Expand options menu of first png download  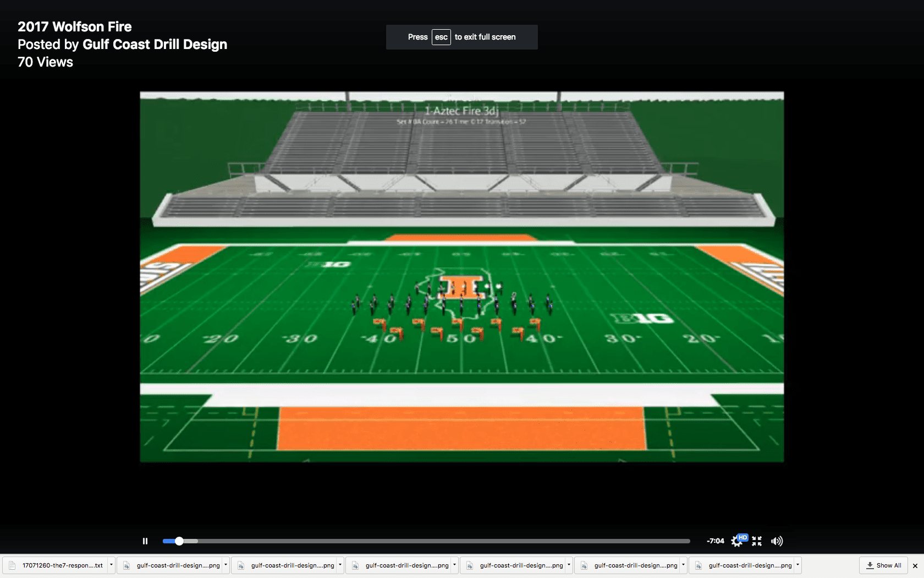coord(226,565)
